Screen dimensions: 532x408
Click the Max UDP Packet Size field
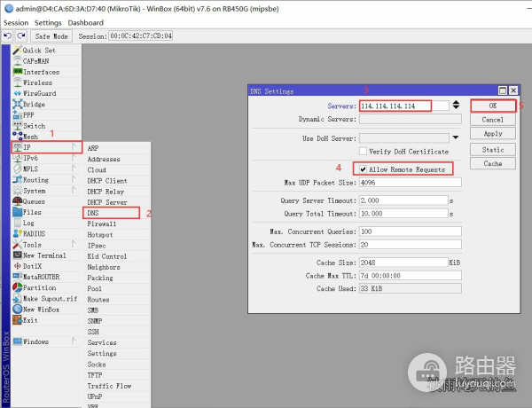[411, 183]
